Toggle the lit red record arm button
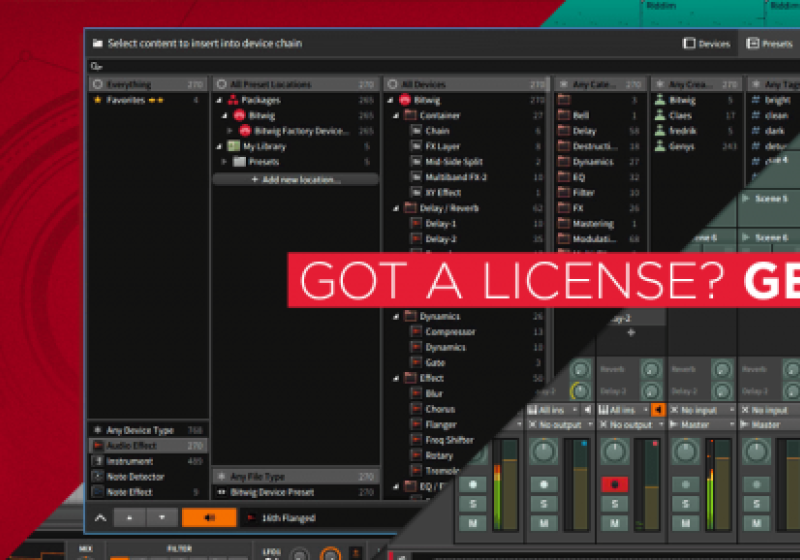This screenshot has height=560, width=800. [x=614, y=485]
